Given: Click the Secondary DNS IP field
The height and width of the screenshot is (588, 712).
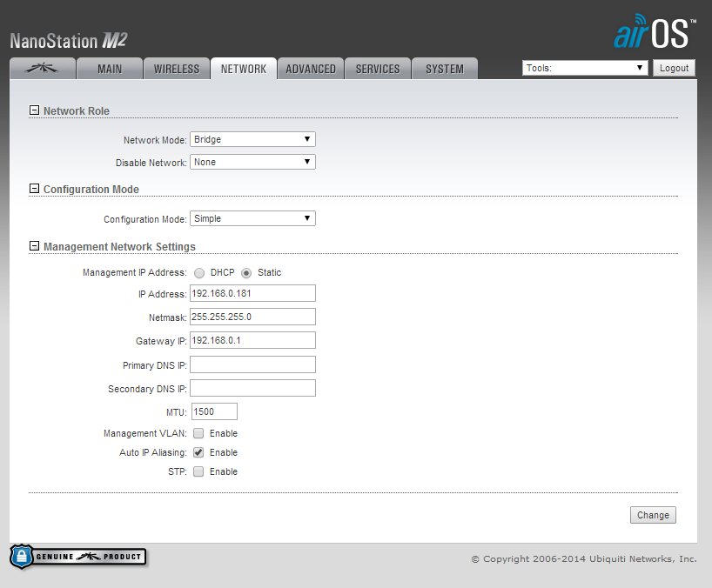Looking at the screenshot, I should pyautogui.click(x=252, y=388).
